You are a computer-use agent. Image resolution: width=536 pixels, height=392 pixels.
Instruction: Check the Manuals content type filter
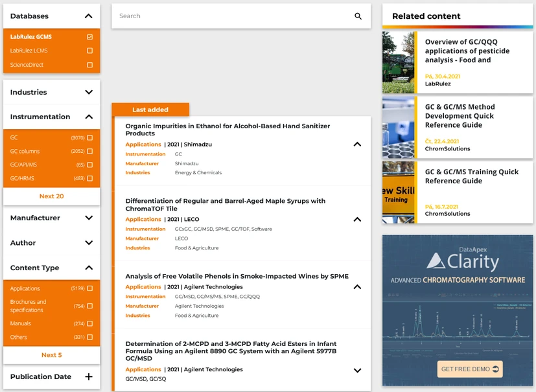(89, 323)
